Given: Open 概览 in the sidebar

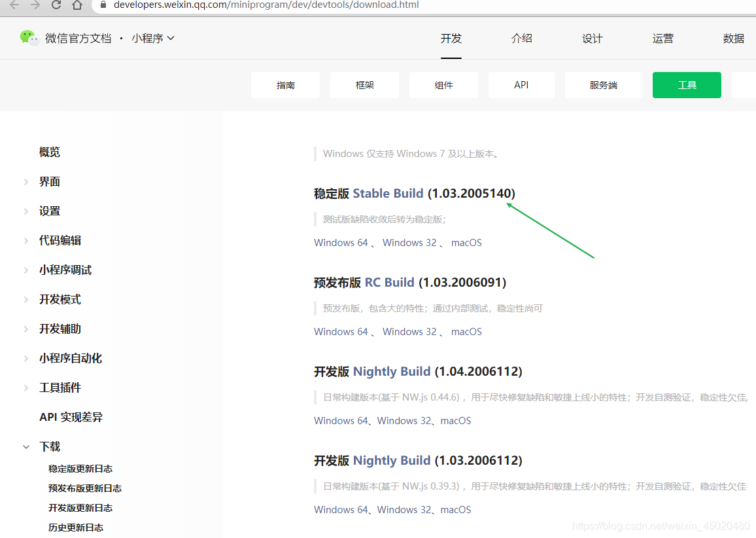Looking at the screenshot, I should 50,152.
